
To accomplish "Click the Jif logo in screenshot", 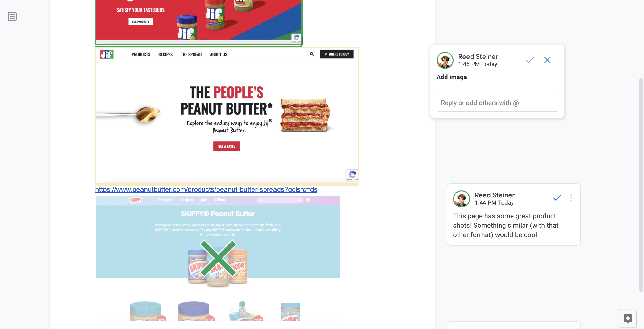I will pos(107,54).
